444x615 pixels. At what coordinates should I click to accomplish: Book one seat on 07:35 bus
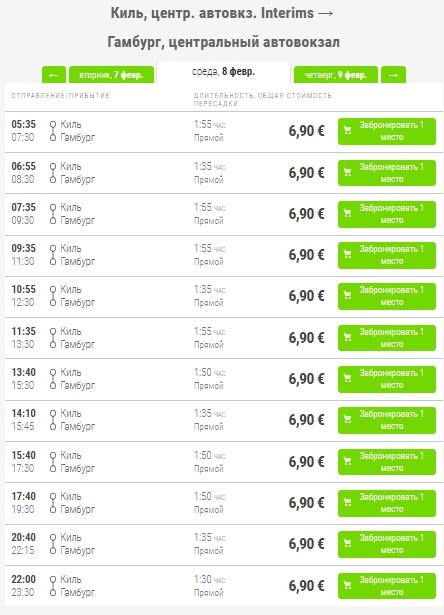pos(387,214)
